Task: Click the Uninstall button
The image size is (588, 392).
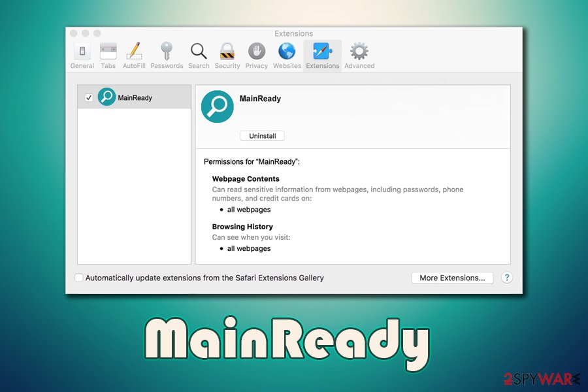Action: point(262,136)
